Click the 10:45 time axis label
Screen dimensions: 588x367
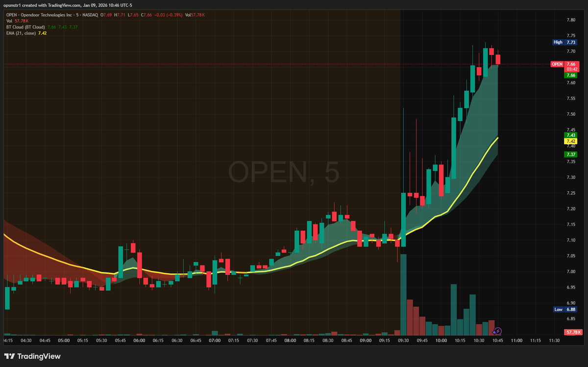click(x=497, y=340)
